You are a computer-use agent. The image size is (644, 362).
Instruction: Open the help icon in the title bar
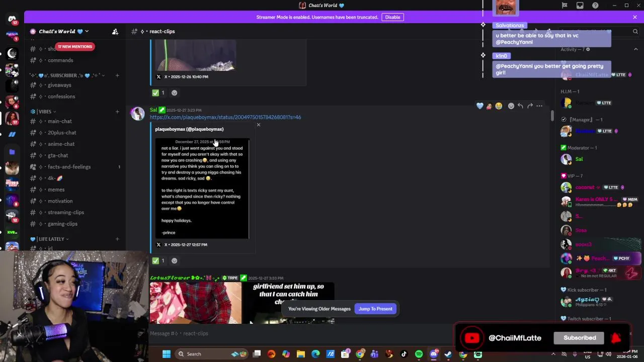(x=596, y=6)
